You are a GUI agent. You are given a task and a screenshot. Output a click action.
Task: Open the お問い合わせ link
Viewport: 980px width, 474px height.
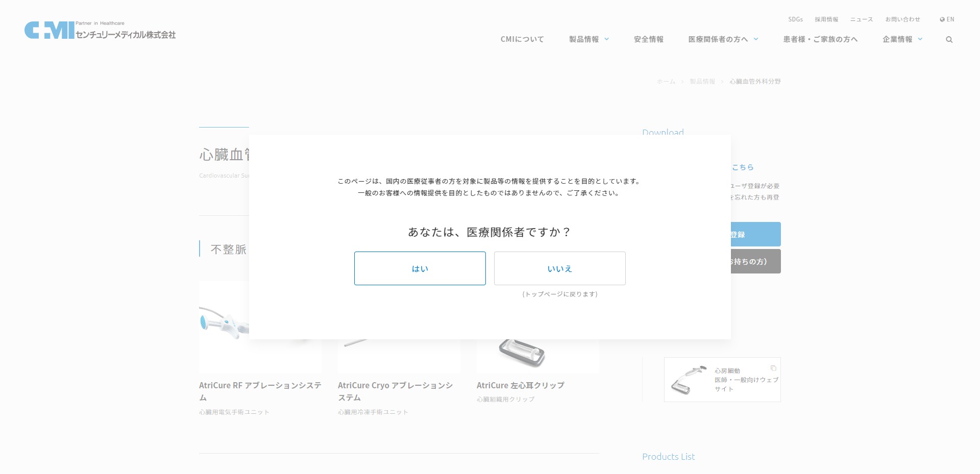902,19
